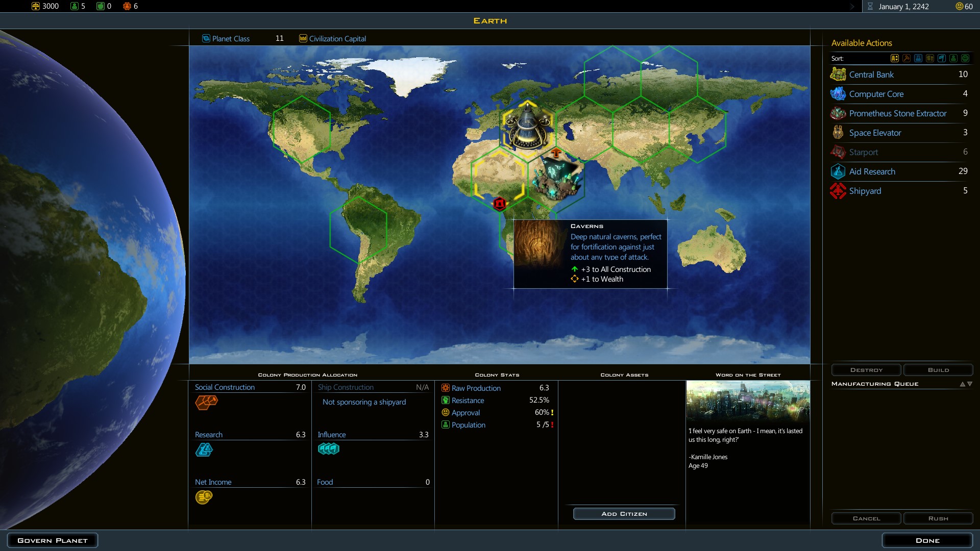
Task: Move manufacturing queue item up arrow
Action: tap(963, 384)
